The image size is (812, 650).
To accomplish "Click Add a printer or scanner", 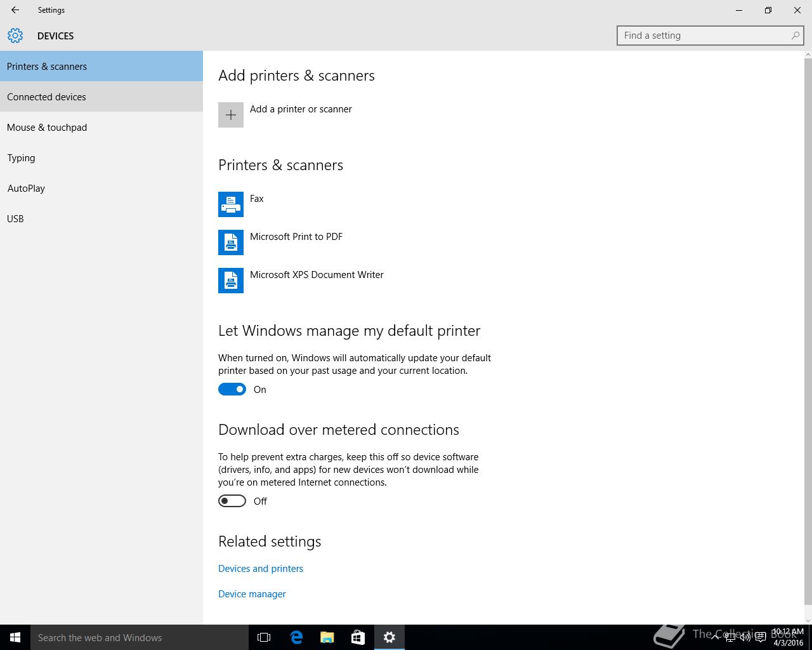I will [301, 109].
